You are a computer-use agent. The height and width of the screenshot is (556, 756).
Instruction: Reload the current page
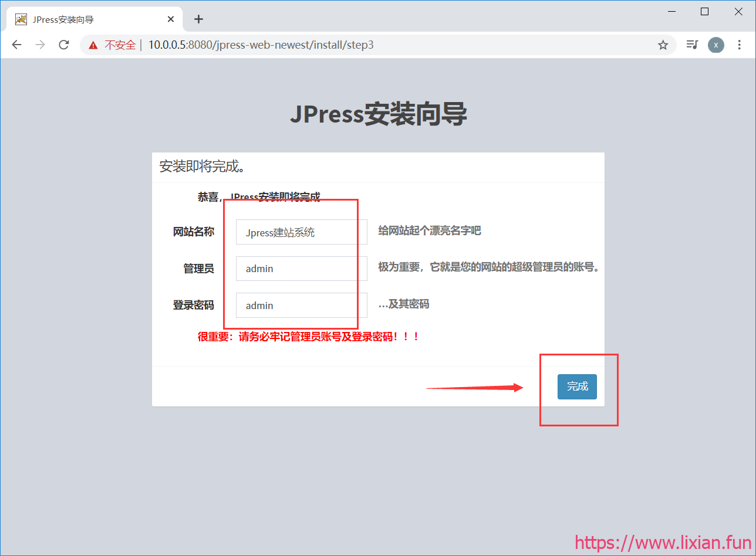64,45
